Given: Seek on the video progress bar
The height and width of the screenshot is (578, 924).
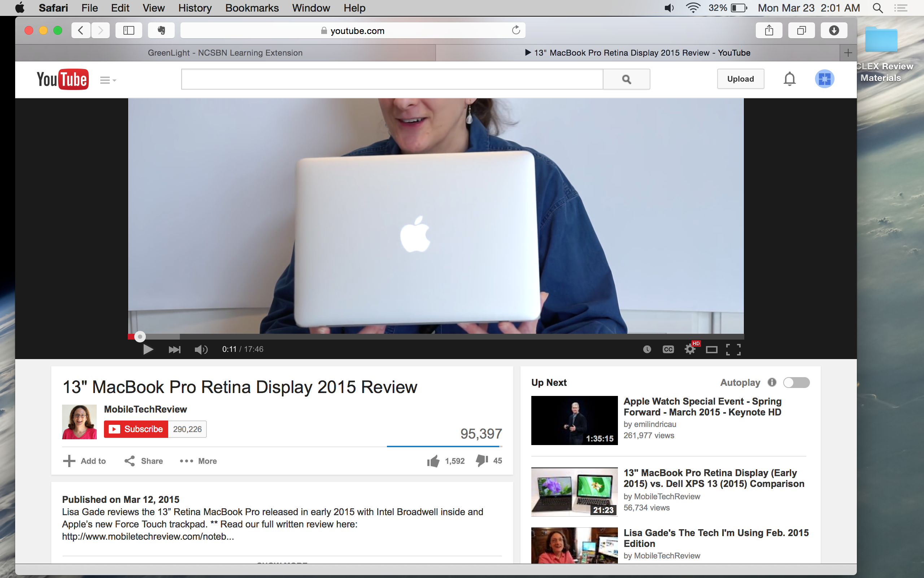Looking at the screenshot, I should [436, 336].
